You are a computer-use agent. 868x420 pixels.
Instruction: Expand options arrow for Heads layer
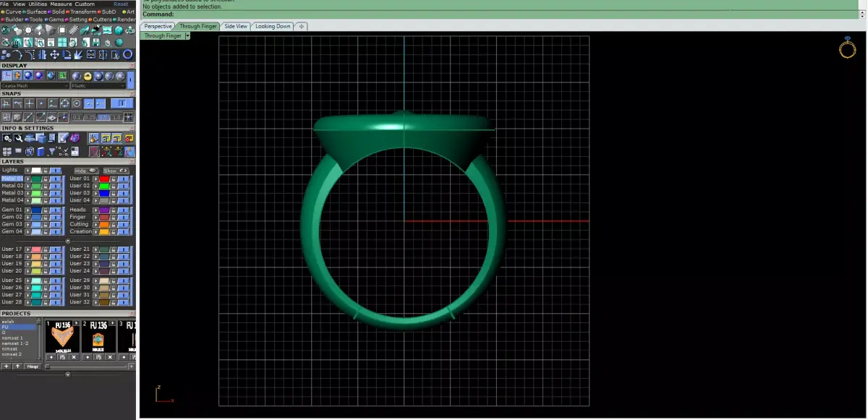(95, 210)
